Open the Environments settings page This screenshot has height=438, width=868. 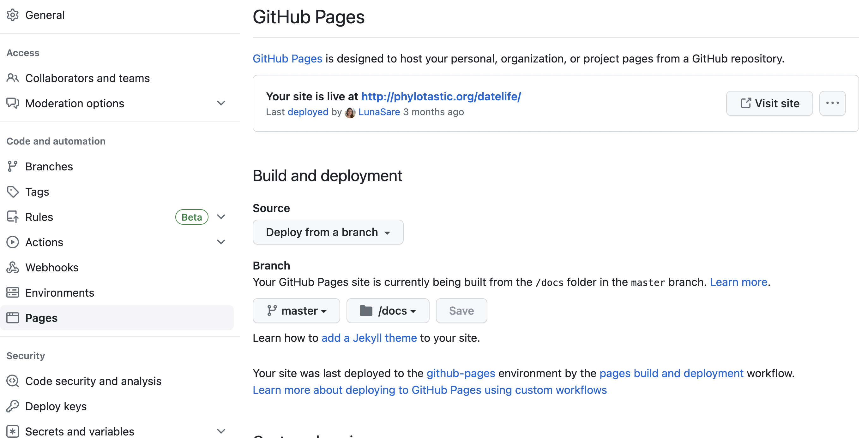(x=117, y=293)
